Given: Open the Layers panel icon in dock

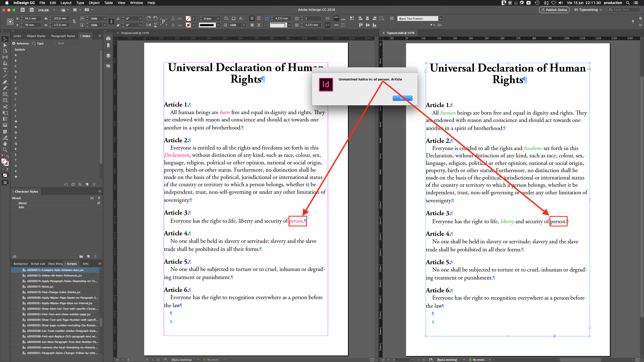Looking at the screenshot, I should click(108, 56).
